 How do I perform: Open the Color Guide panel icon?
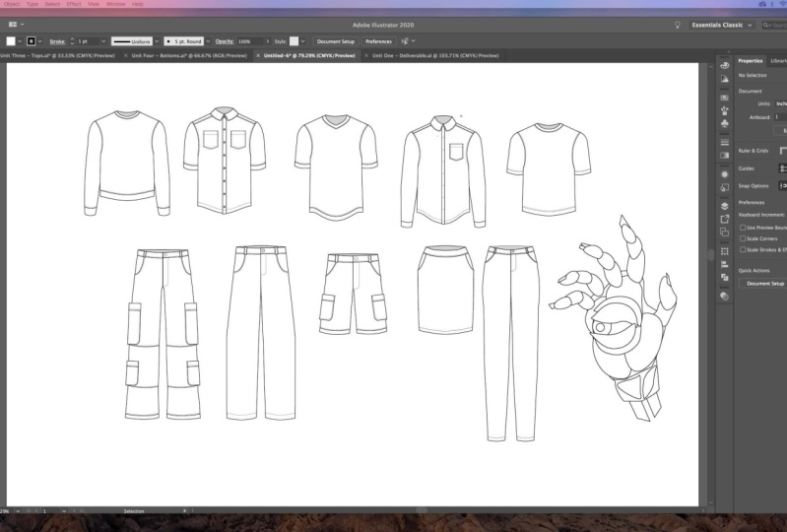tap(724, 79)
